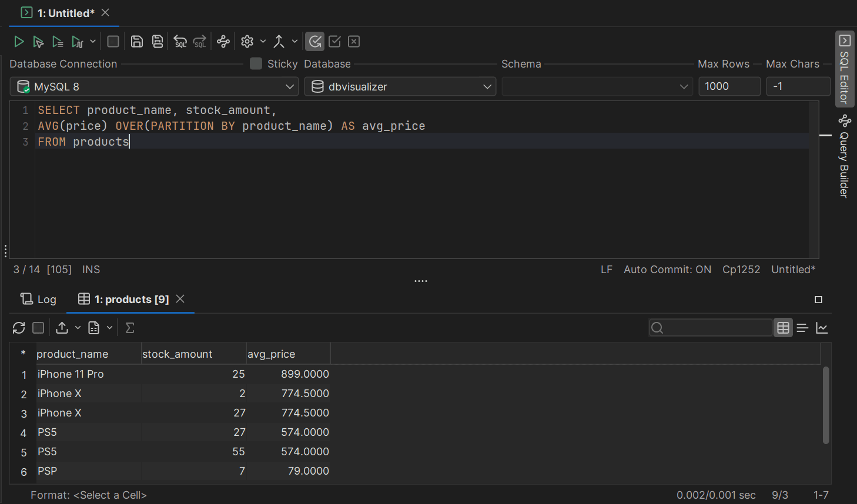
Task: Run the SQL with the Execute button
Action: point(19,42)
